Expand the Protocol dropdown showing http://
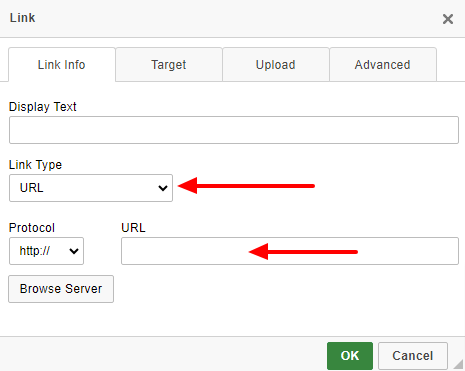The image size is (465, 371). (46, 251)
